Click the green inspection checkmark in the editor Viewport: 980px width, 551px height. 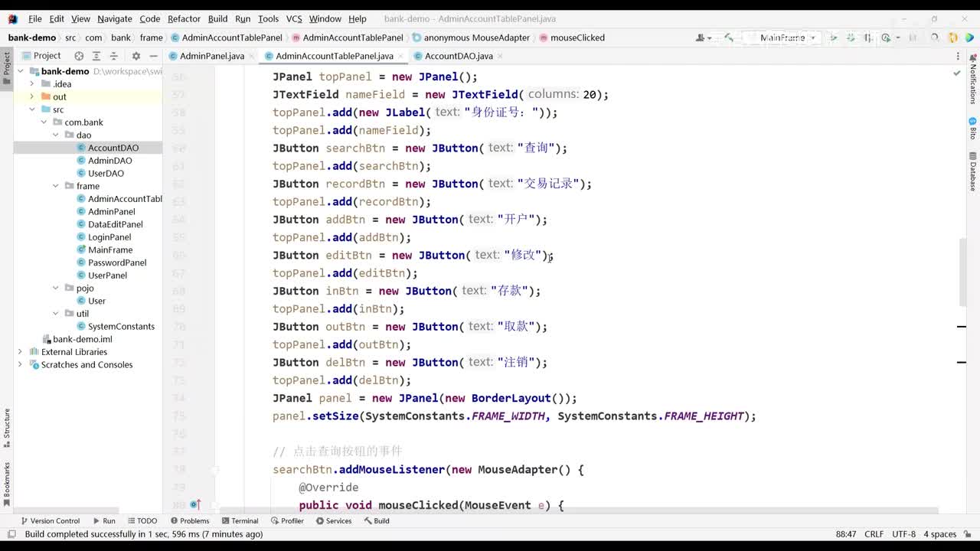[x=957, y=73]
